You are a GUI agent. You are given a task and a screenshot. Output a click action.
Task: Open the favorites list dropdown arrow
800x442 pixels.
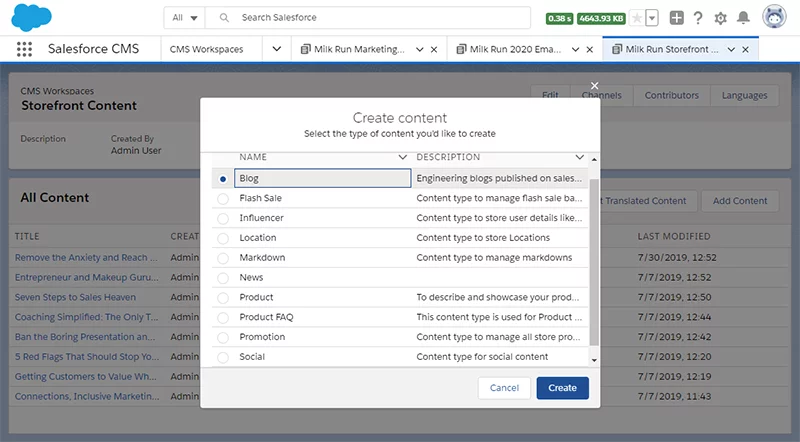[652, 18]
